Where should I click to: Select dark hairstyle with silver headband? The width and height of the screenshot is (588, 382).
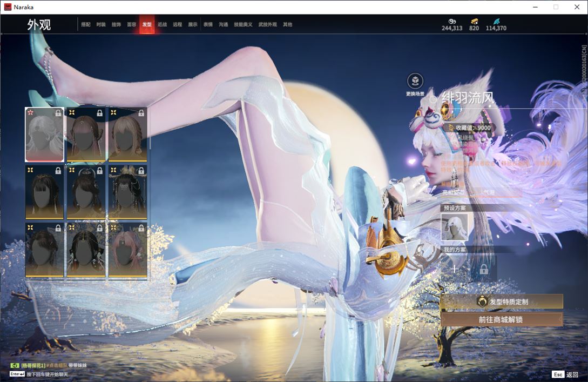(x=86, y=192)
